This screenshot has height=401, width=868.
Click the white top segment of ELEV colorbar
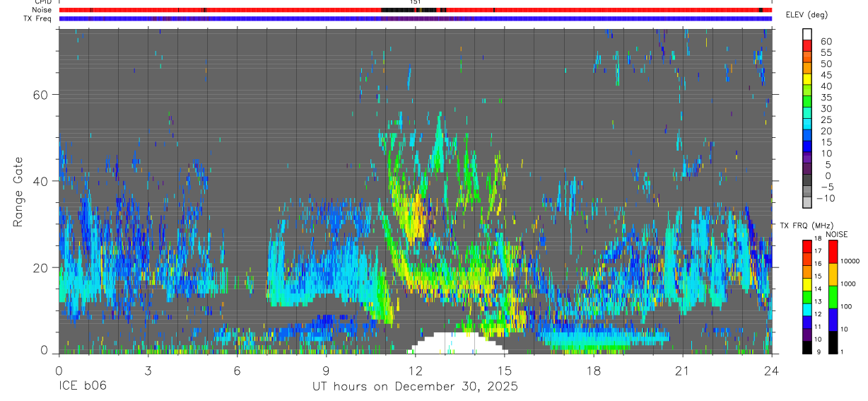pos(807,35)
